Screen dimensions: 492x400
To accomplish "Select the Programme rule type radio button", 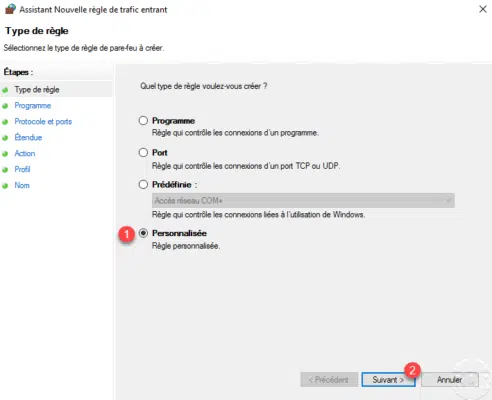I will (143, 120).
